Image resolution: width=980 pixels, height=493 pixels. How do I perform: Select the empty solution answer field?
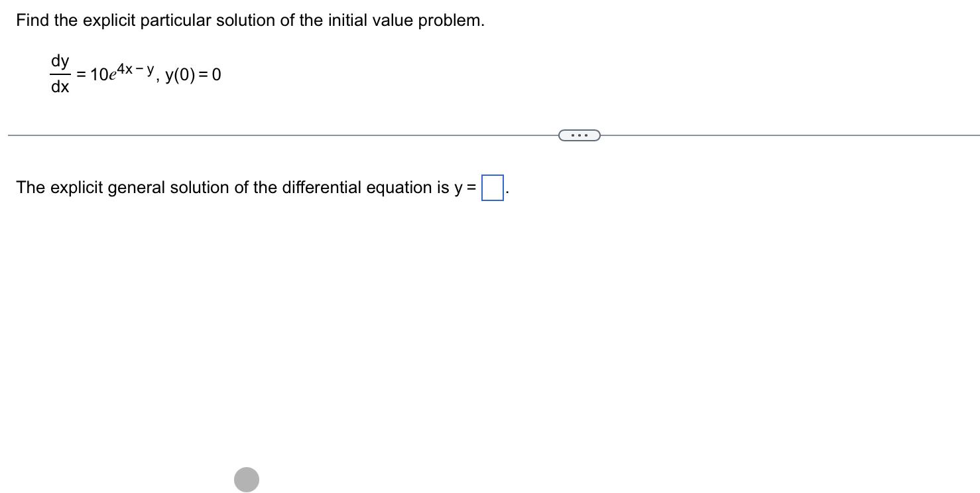tap(491, 186)
